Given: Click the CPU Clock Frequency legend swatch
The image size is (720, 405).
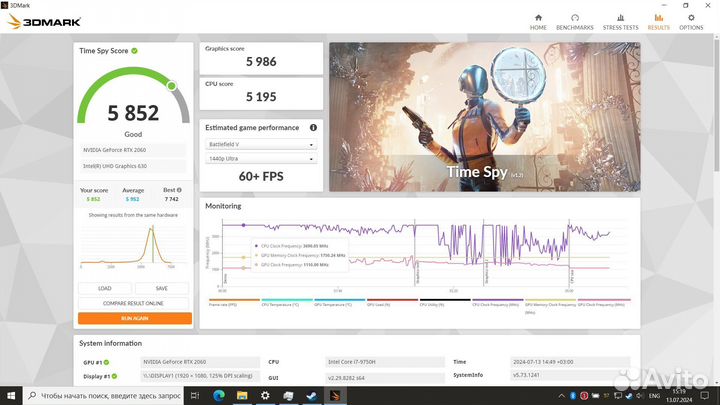Looking at the screenshot, I should 498,300.
